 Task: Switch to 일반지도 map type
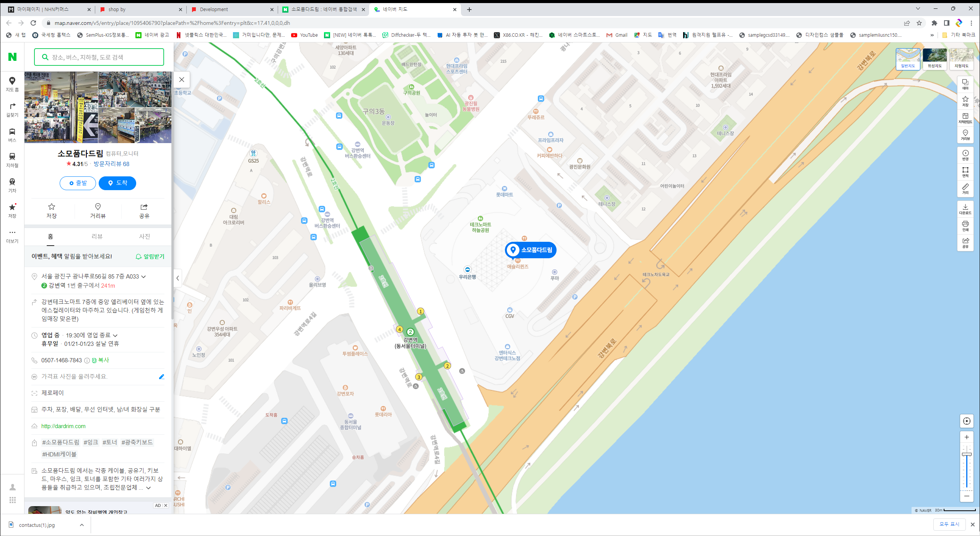(908, 59)
